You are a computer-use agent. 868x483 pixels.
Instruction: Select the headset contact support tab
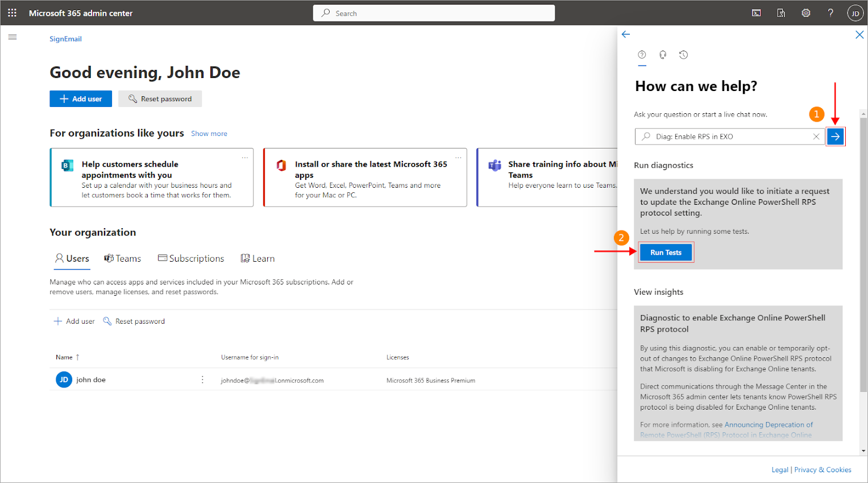[x=663, y=55]
